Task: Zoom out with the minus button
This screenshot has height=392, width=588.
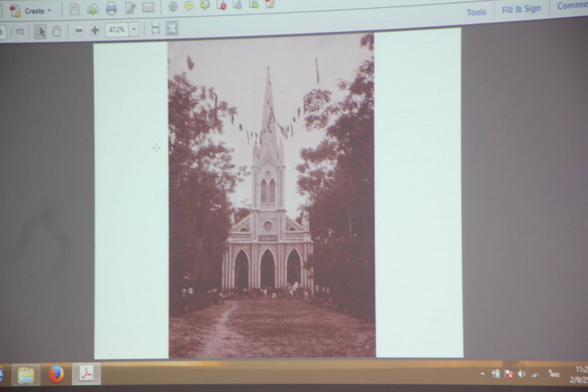Action: click(x=78, y=31)
